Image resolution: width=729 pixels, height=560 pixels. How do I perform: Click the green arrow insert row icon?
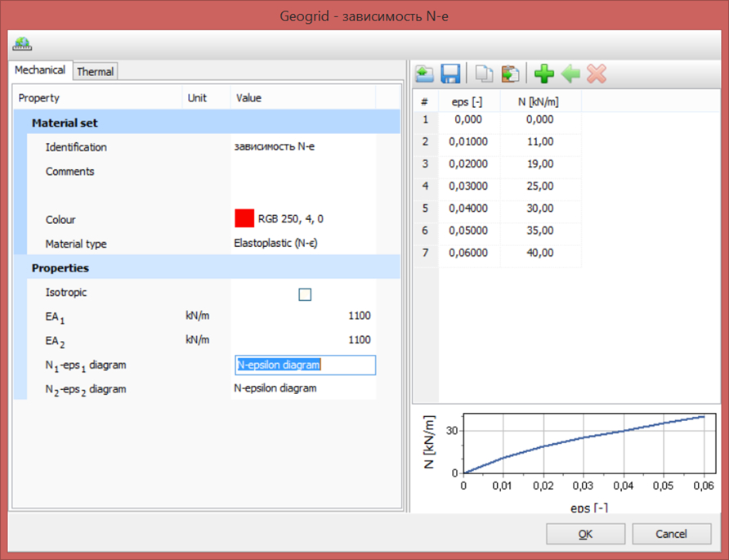(x=570, y=74)
